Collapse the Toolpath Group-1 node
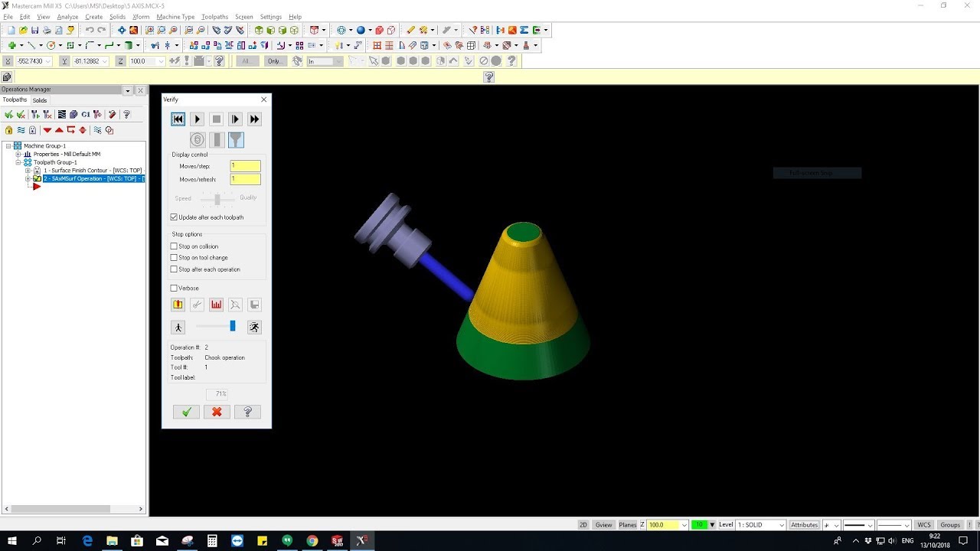980x551 pixels. coord(18,162)
